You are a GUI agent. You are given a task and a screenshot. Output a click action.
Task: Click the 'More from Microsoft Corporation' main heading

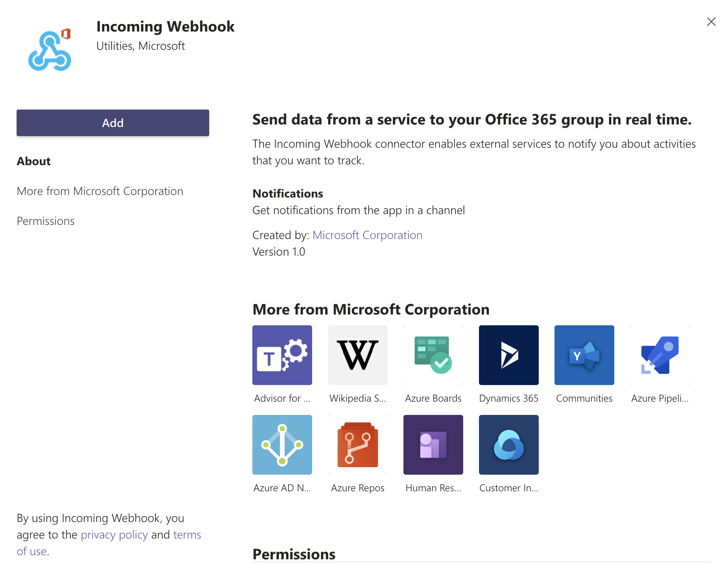click(371, 310)
